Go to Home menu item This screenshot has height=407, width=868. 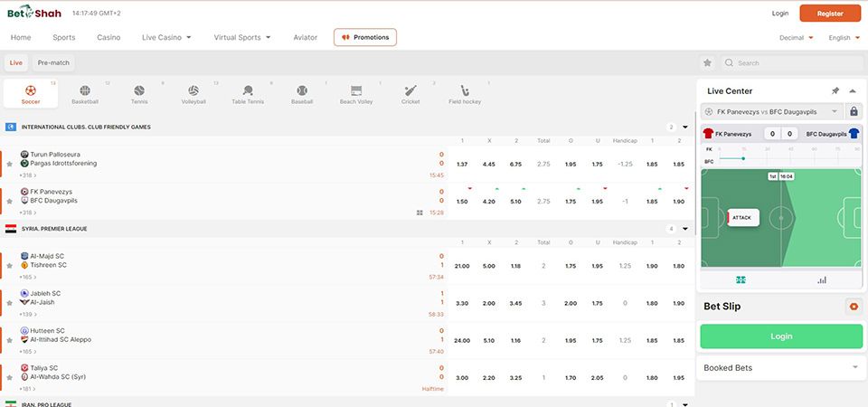[21, 38]
